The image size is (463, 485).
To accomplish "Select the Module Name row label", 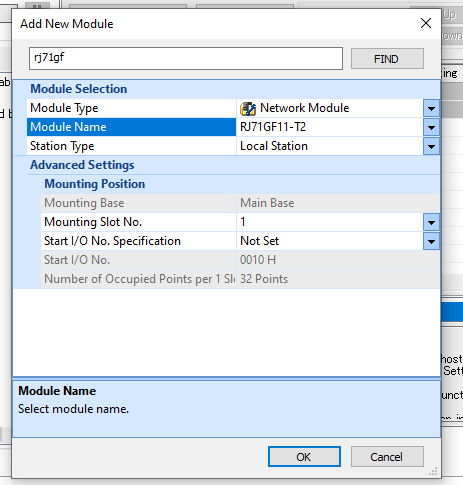I will click(x=131, y=127).
